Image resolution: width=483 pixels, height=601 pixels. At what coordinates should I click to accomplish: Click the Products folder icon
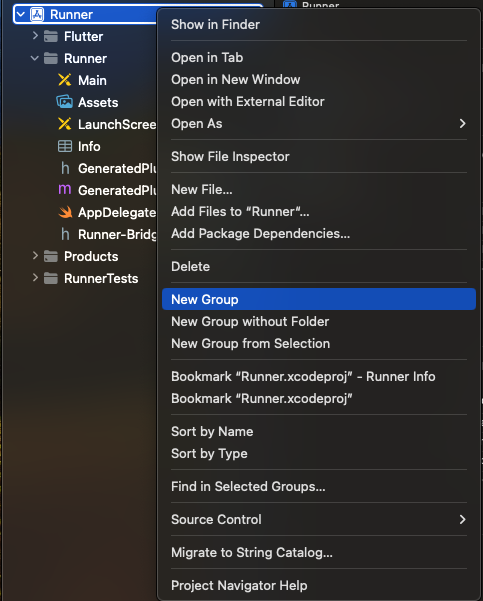click(x=51, y=256)
